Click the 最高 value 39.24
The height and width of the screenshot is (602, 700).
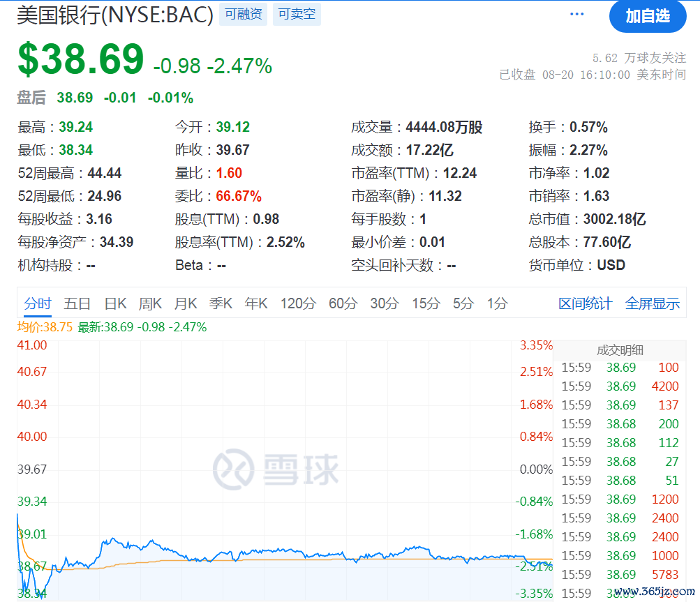(76, 127)
